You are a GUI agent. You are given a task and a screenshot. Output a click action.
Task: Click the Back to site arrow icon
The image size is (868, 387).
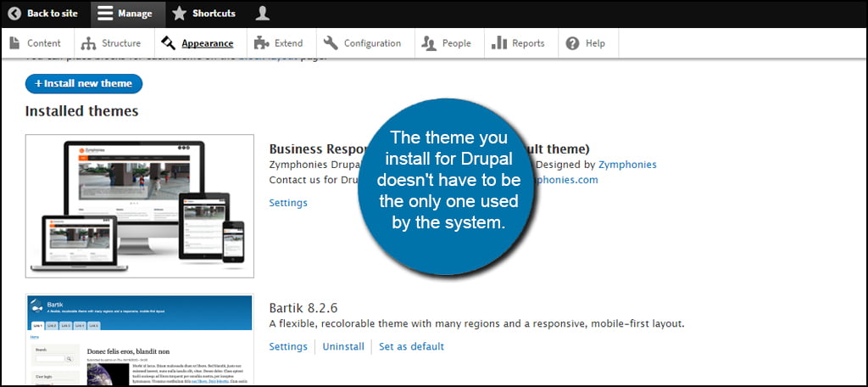pos(14,14)
